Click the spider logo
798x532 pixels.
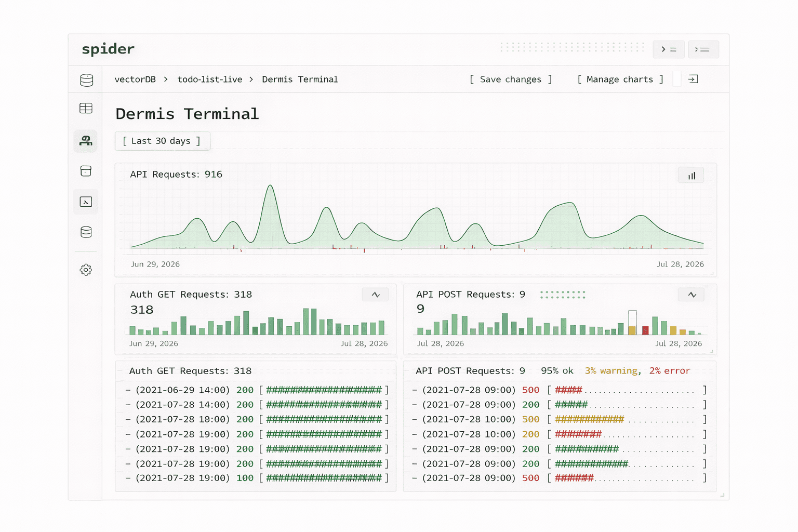(x=108, y=49)
